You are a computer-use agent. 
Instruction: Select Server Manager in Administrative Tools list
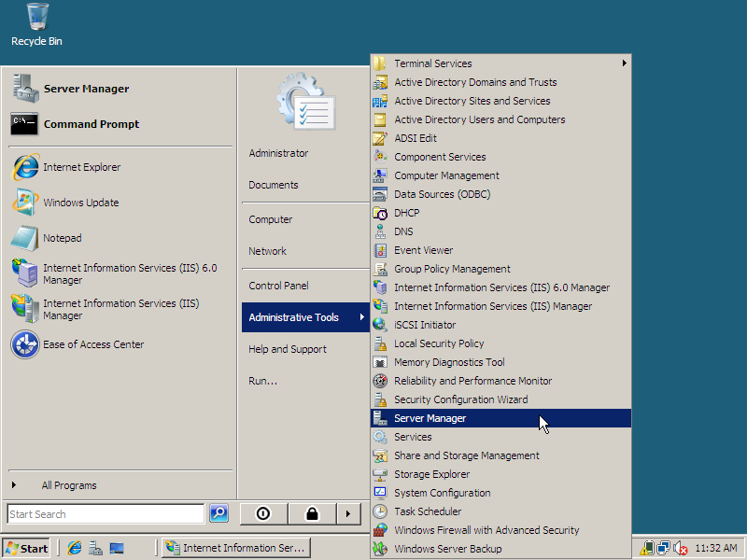point(500,418)
